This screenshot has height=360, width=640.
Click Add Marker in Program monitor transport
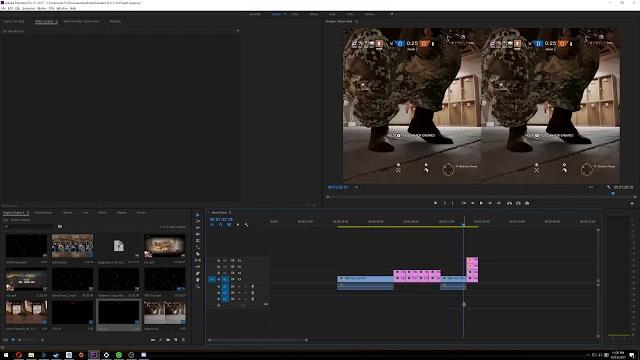tap(436, 203)
